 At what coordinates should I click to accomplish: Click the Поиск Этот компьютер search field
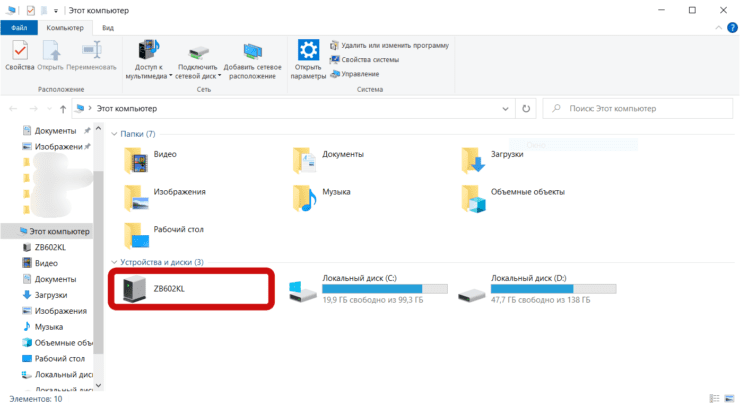(x=638, y=109)
